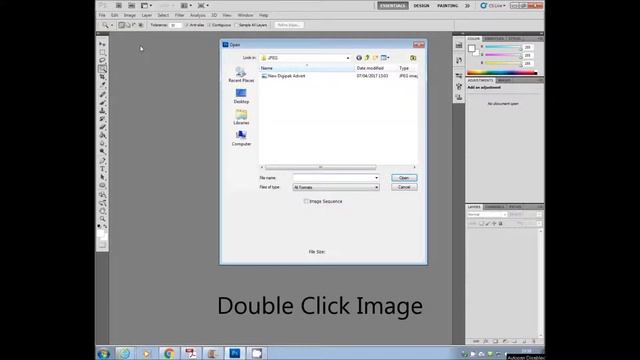Select the Hand tool

(x=102, y=211)
